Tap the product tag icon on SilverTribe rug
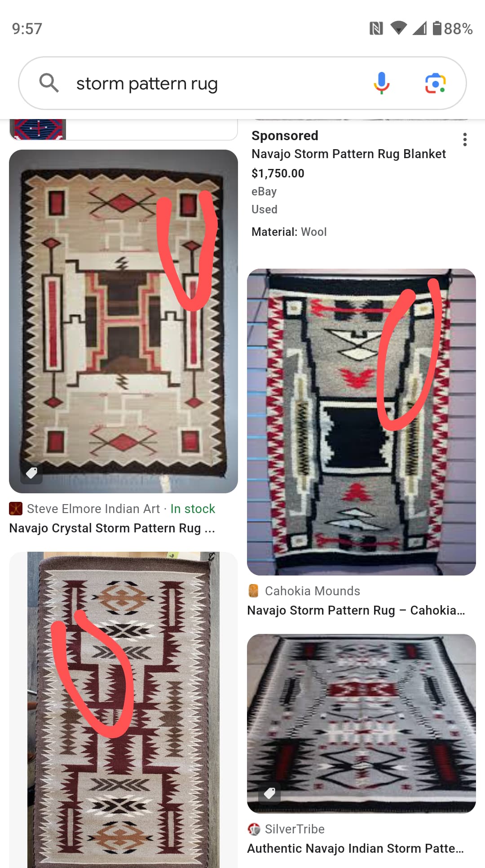Image resolution: width=485 pixels, height=868 pixels. tap(269, 793)
